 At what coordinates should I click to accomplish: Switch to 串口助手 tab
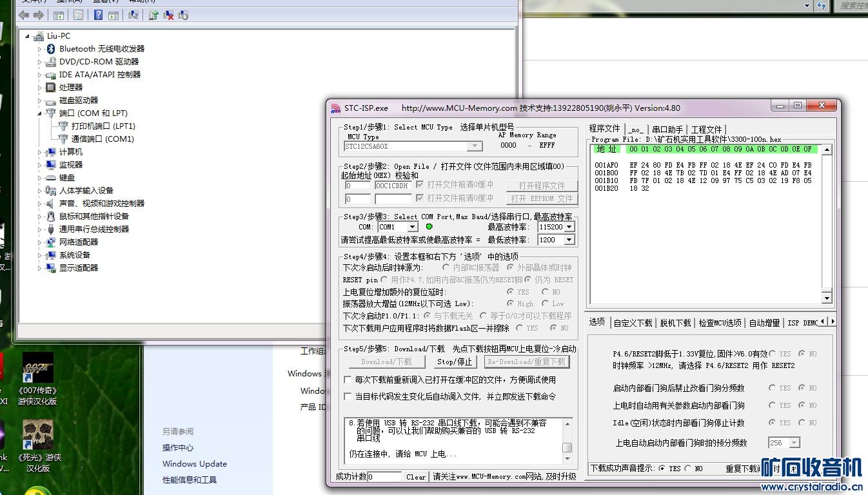pos(667,130)
